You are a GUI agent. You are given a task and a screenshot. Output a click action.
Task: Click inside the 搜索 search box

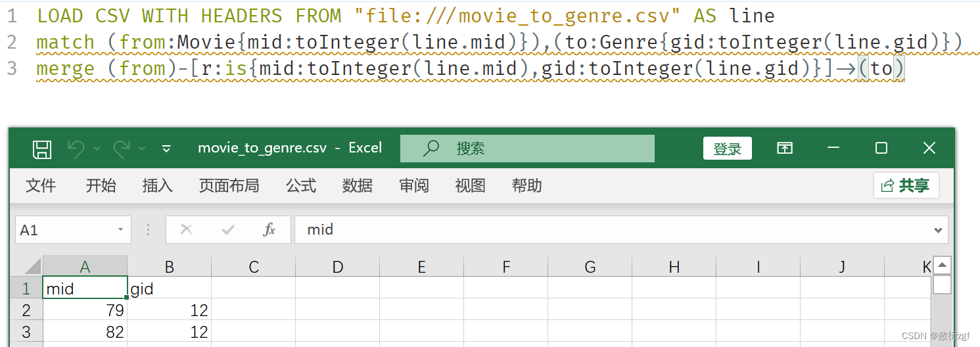pyautogui.click(x=527, y=149)
